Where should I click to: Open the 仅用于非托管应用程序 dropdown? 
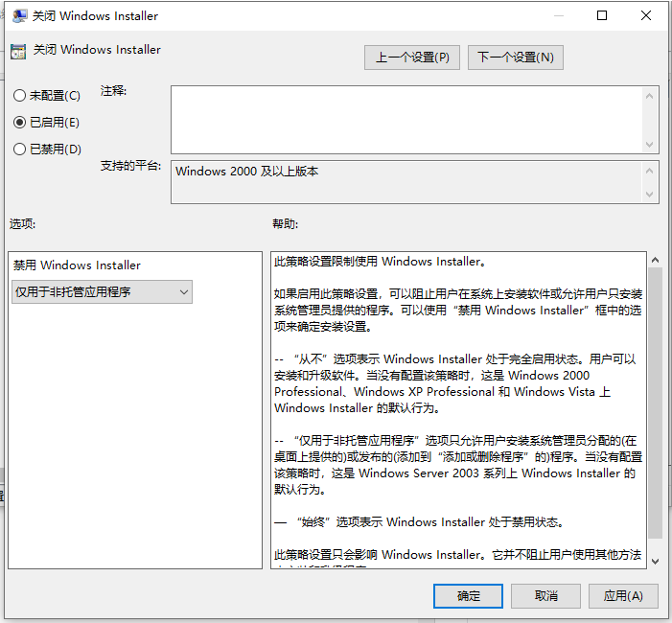102,291
